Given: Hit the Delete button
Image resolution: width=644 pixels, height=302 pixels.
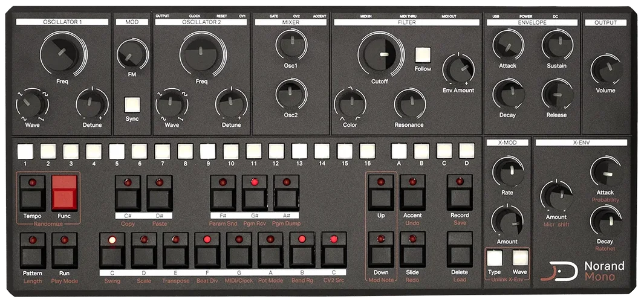Looking at the screenshot, I should (460, 249).
